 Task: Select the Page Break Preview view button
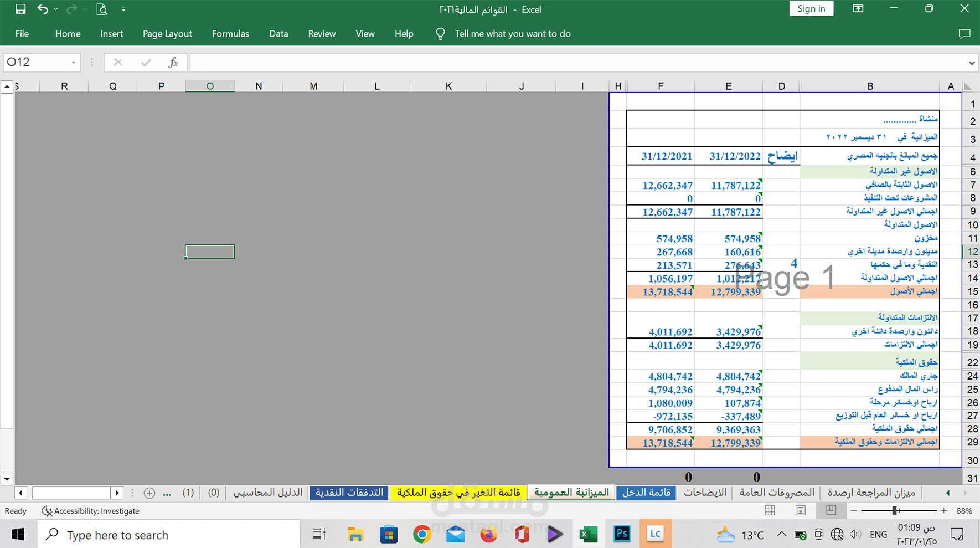(831, 511)
